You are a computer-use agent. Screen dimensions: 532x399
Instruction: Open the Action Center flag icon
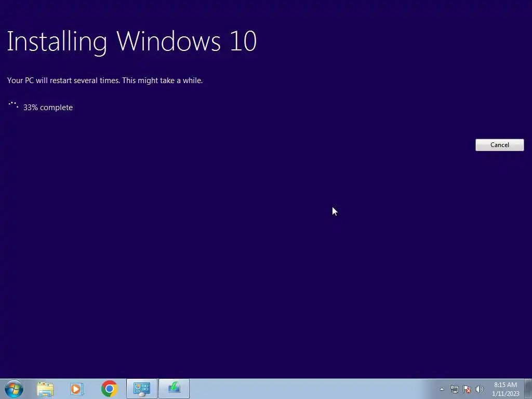[467, 389]
